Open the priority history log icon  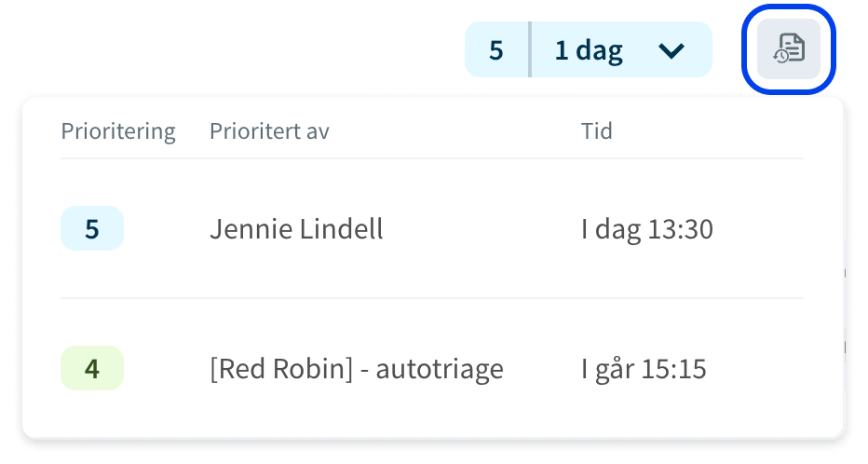click(x=788, y=49)
